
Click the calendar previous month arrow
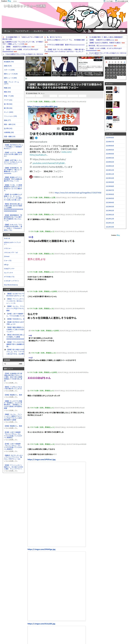tap(110, 58)
